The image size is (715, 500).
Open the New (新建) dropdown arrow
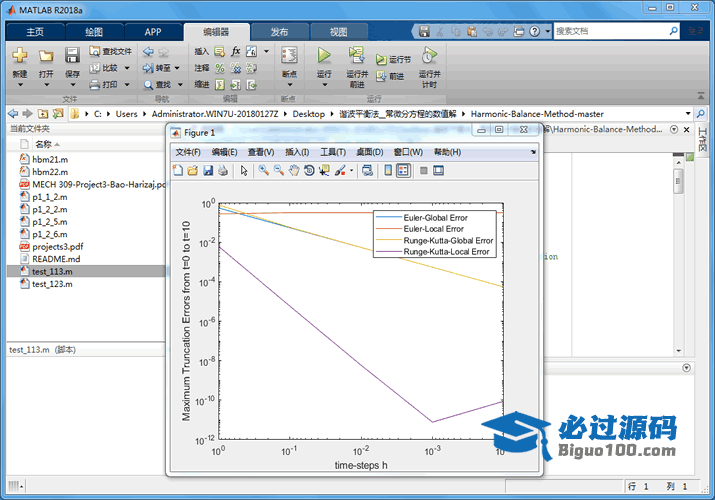20,85
